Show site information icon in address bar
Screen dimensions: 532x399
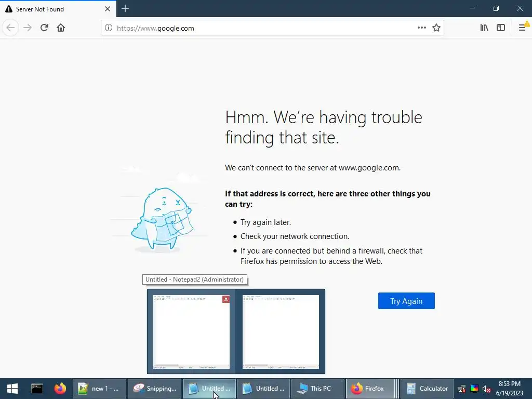pyautogui.click(x=108, y=28)
